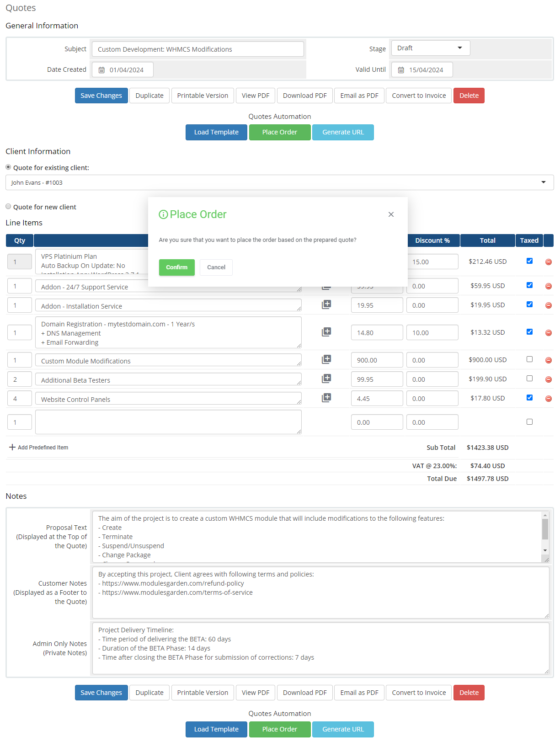Click the Admin Only Notes text area
This screenshot has width=560, height=742.
[321, 648]
